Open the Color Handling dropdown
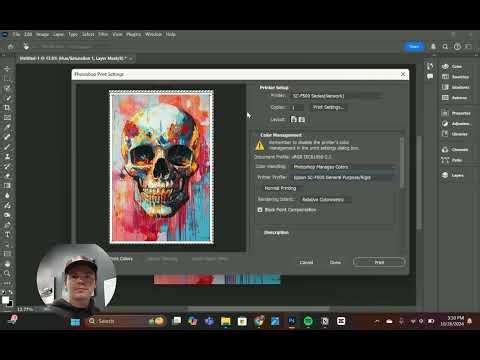This screenshot has height=360, width=480. (344, 167)
